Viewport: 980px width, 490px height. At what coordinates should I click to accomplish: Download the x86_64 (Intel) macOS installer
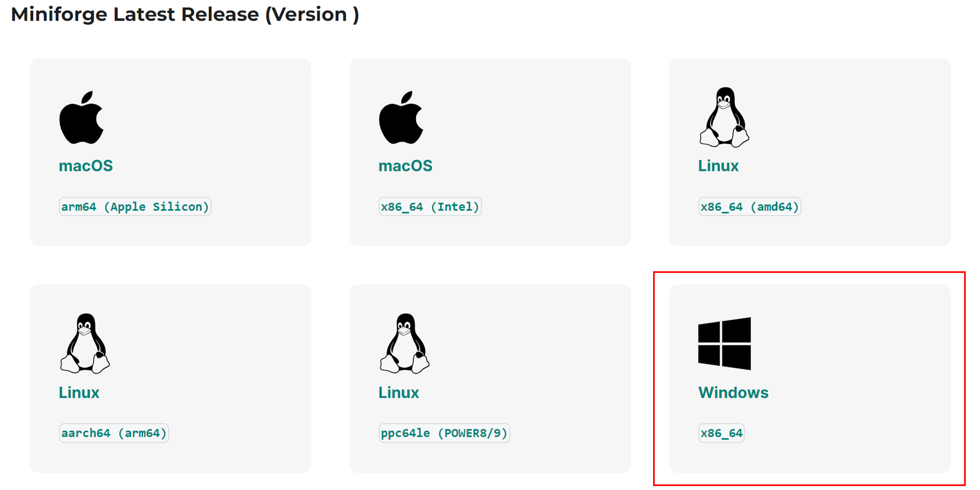tap(430, 207)
